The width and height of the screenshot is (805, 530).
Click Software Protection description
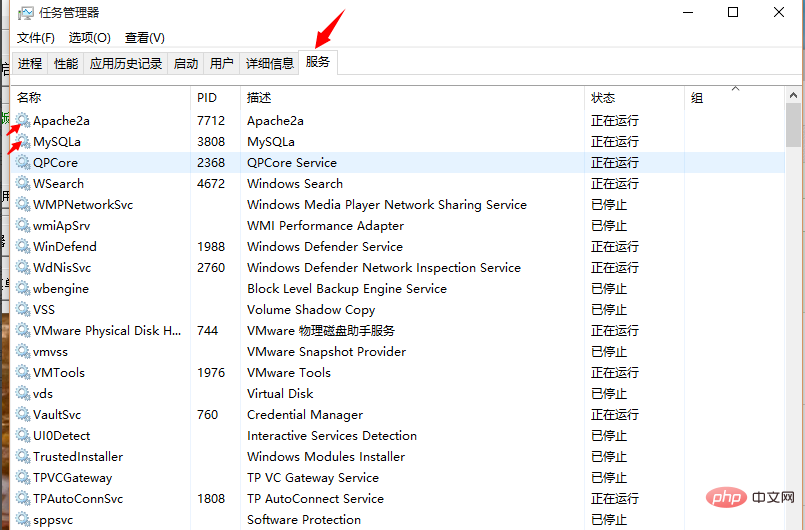[304, 520]
